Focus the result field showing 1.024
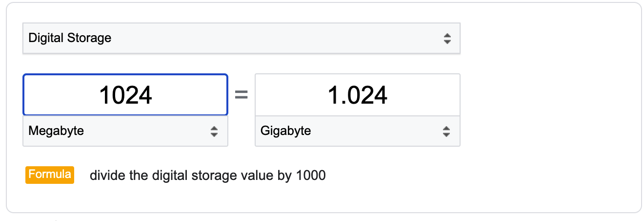Image resolution: width=644 pixels, height=221 pixels. click(358, 95)
